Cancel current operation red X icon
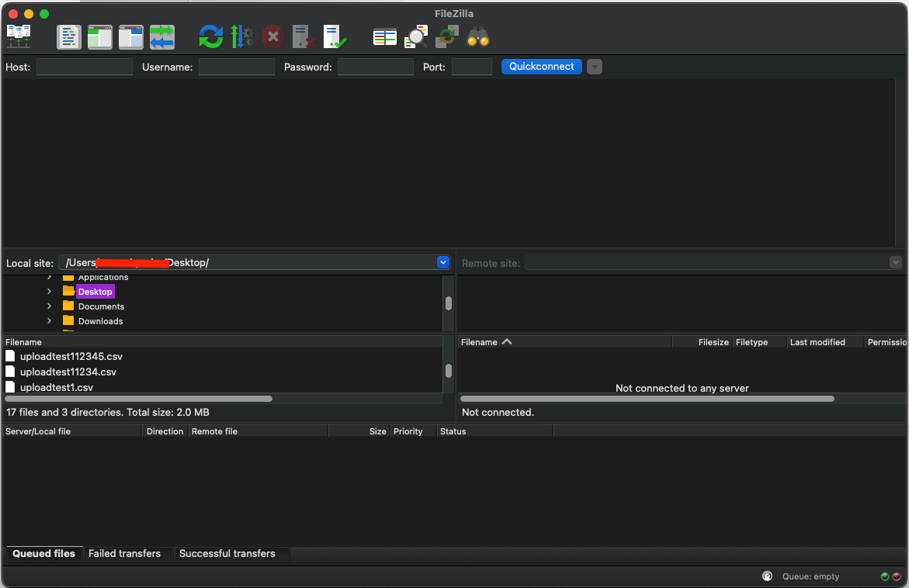Image resolution: width=909 pixels, height=588 pixels. point(272,37)
